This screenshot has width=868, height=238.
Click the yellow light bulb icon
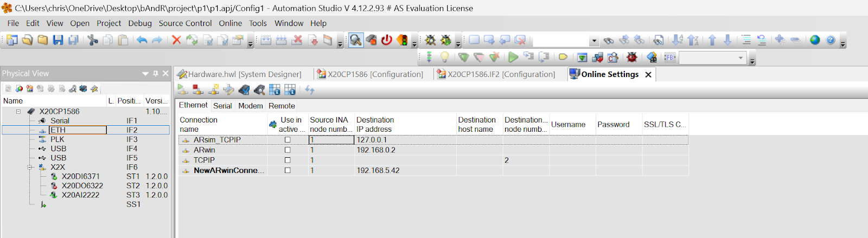(x=445, y=57)
